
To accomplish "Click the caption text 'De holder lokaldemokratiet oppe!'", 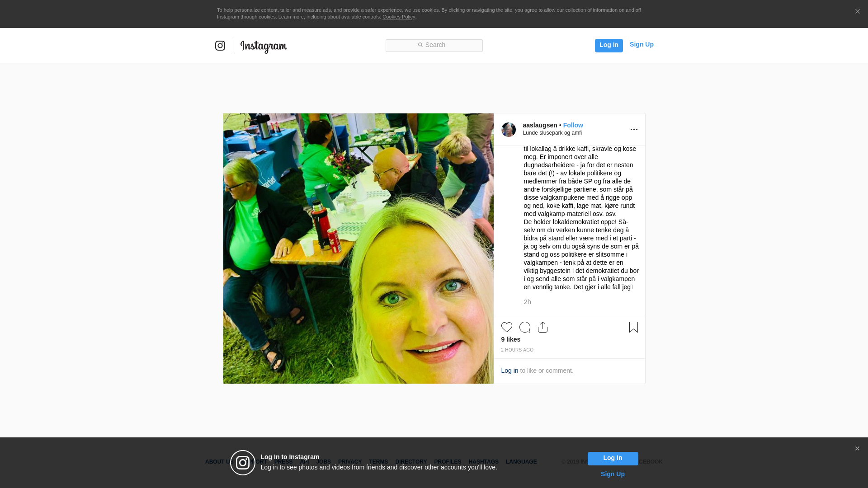I will [570, 222].
